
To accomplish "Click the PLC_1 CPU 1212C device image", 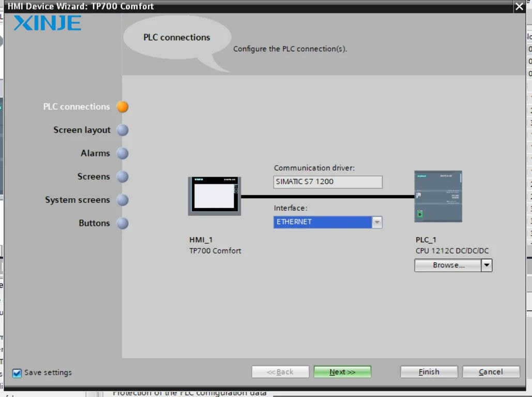I will click(438, 196).
